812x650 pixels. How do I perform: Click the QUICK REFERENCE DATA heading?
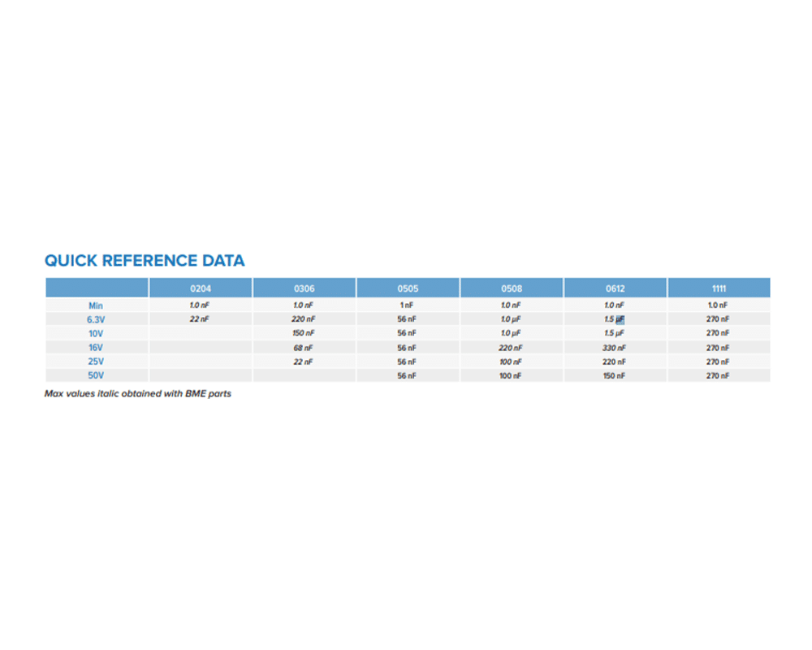click(x=145, y=261)
